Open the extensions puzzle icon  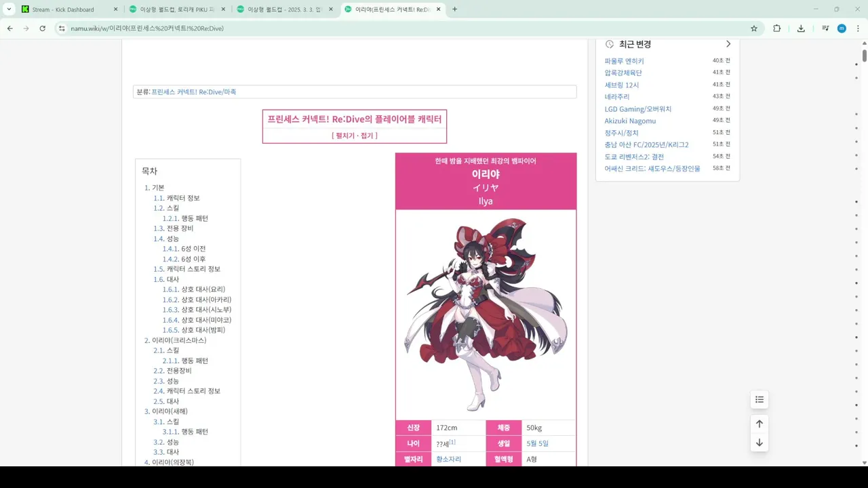[x=777, y=28]
